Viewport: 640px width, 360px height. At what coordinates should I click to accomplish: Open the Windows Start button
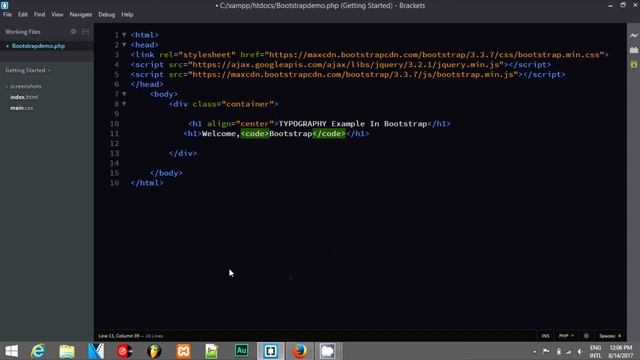[x=11, y=351]
